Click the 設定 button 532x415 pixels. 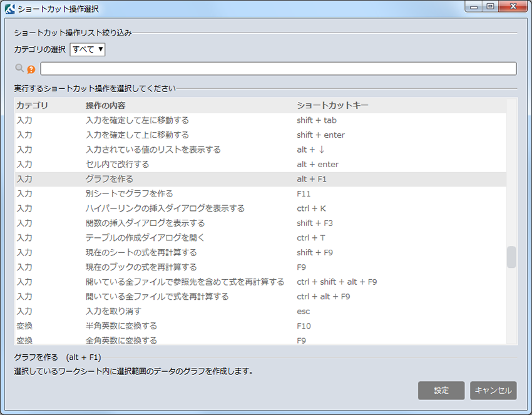(x=441, y=390)
